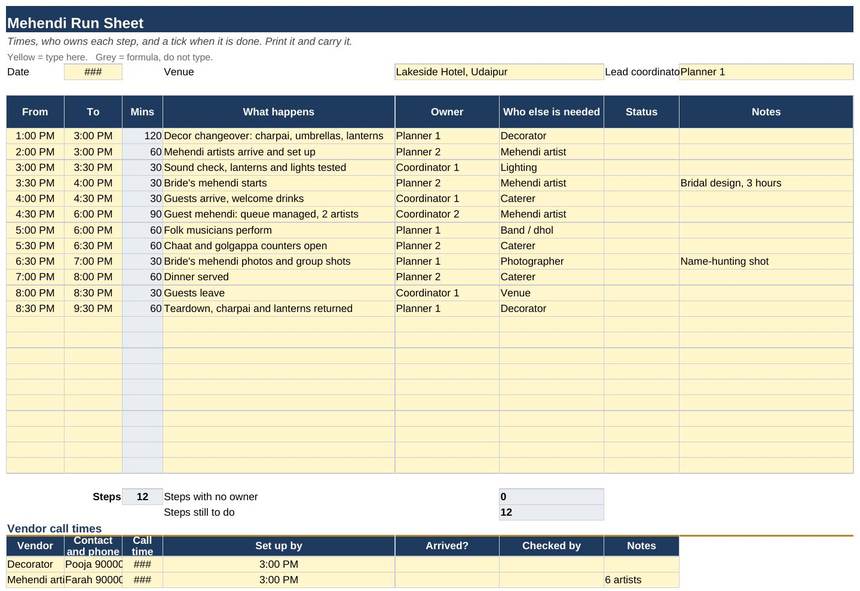Click the Steps with no owner value 0
The width and height of the screenshot is (860, 591).
(x=552, y=497)
